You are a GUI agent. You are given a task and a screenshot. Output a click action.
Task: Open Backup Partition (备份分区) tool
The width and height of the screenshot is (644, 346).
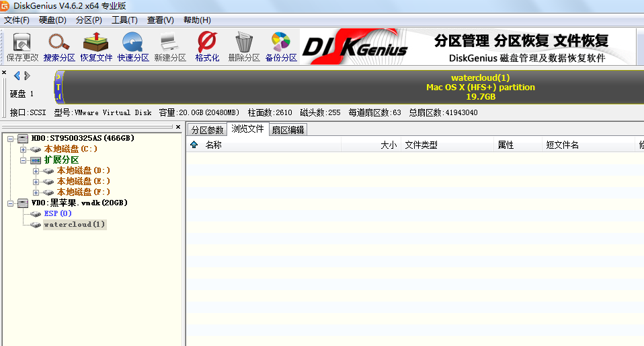(x=281, y=47)
